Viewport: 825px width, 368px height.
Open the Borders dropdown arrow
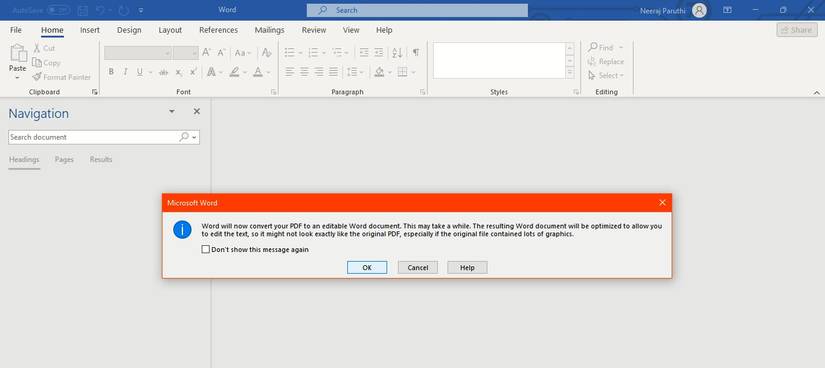414,72
